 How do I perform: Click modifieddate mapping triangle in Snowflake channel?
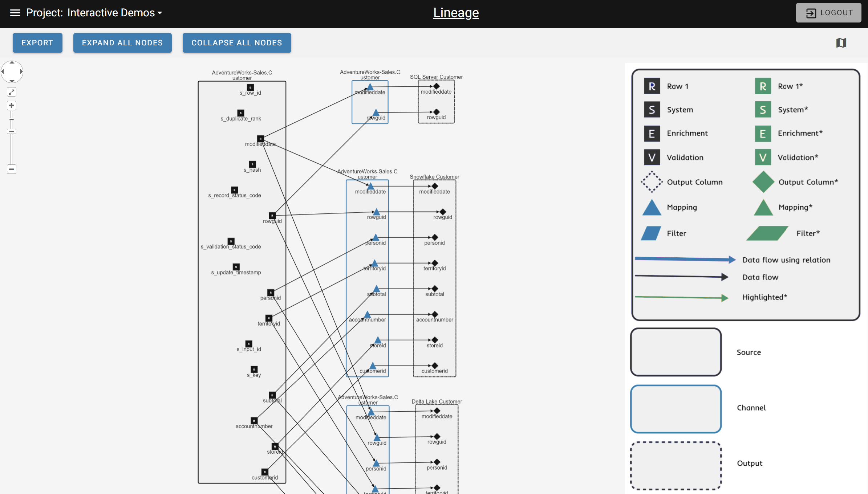[370, 187]
